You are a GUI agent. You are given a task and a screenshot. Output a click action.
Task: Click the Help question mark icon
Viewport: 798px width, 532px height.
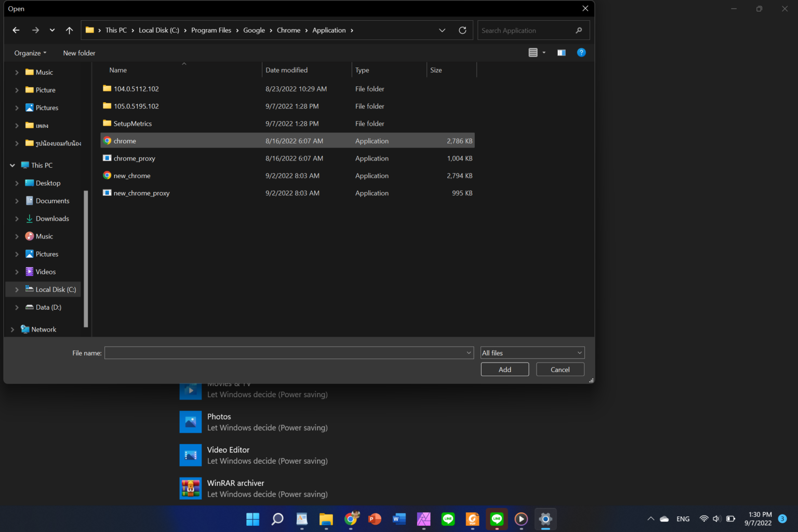point(581,52)
